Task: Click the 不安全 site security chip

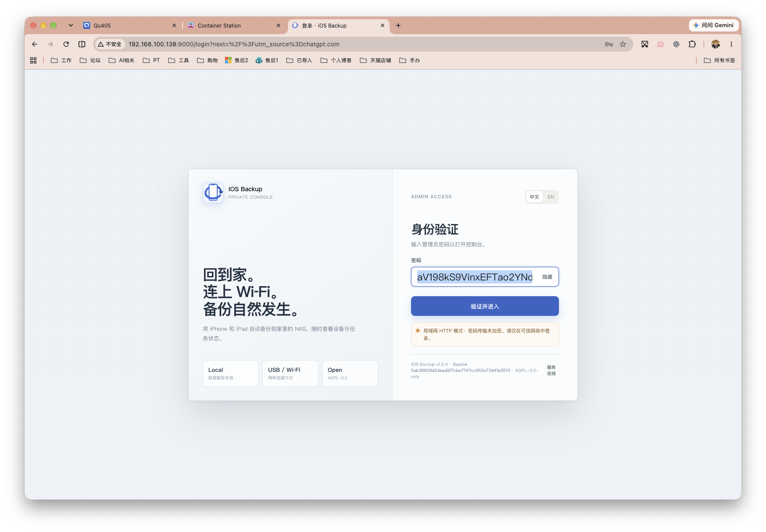Action: [x=110, y=44]
